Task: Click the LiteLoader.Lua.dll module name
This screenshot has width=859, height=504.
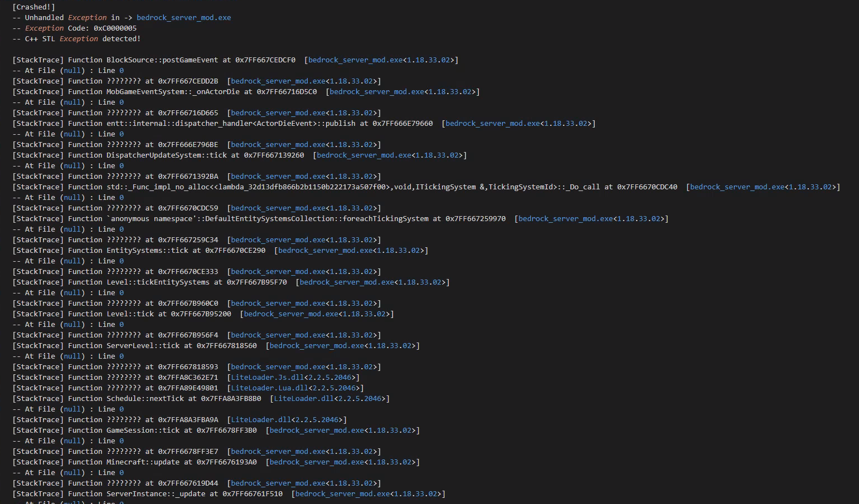Action: 269,388
